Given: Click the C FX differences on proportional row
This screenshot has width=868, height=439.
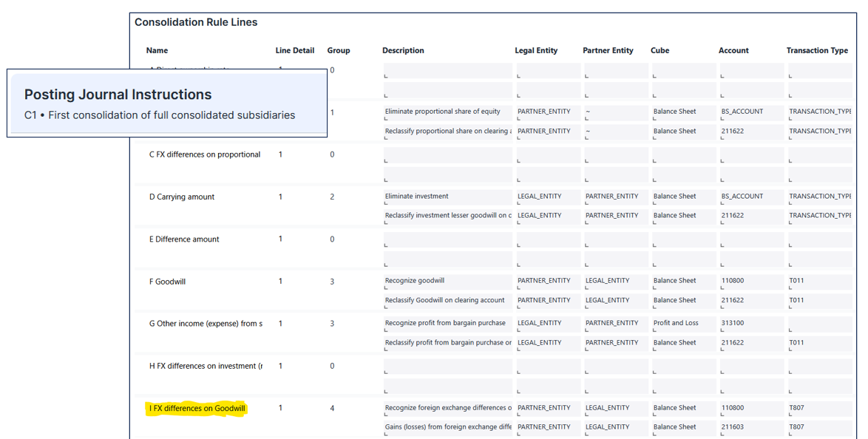Looking at the screenshot, I should (205, 155).
